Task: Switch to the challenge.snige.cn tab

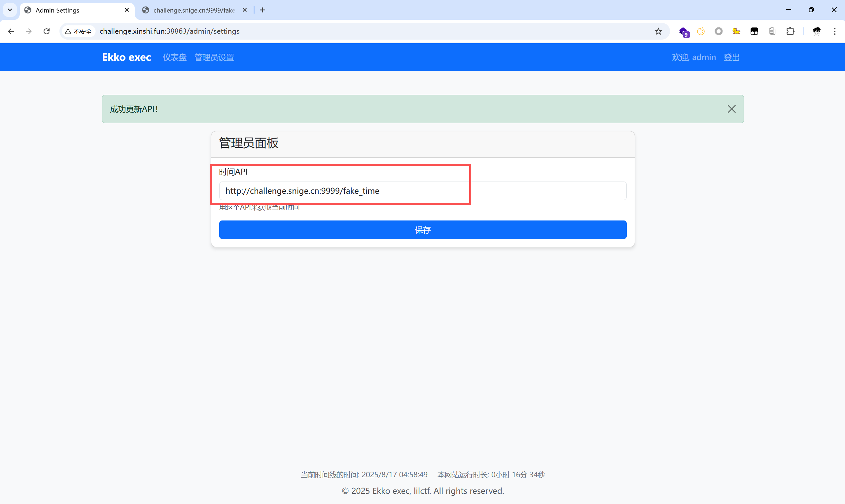Action: [194, 10]
